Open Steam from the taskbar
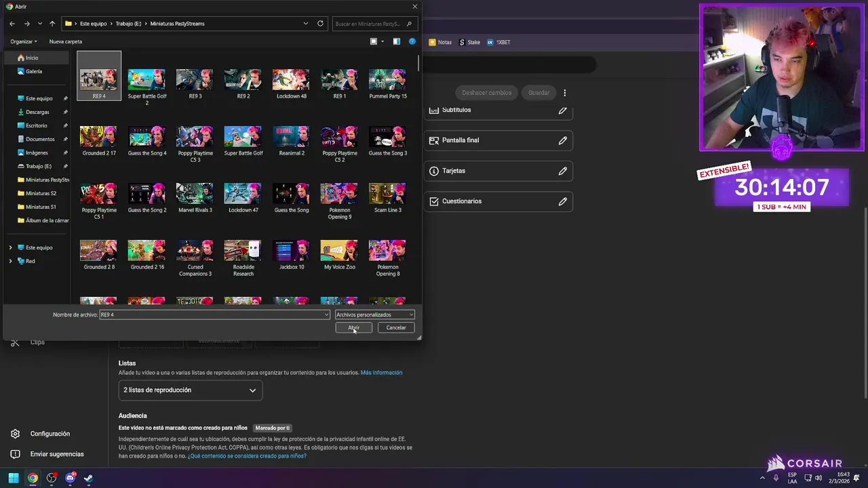The width and height of the screenshot is (868, 488). pyautogui.click(x=88, y=479)
